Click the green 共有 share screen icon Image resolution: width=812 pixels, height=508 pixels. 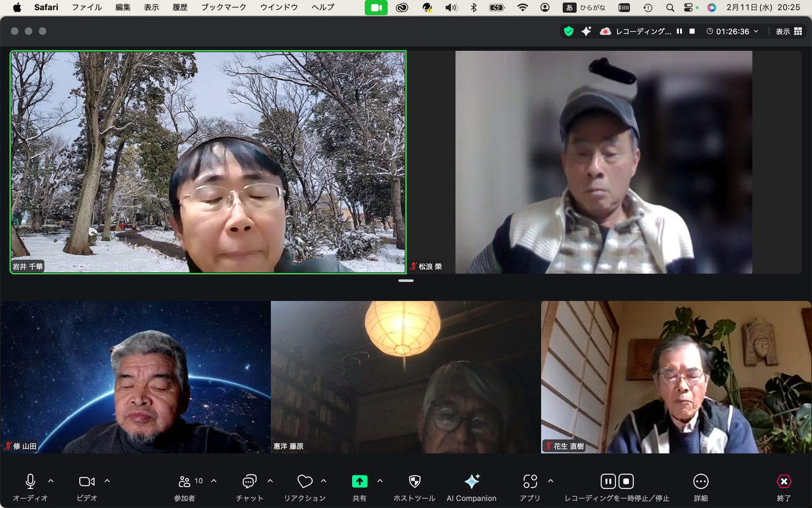point(360,481)
